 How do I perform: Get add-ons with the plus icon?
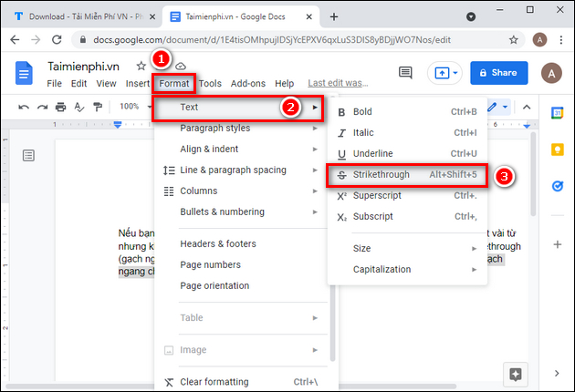click(x=558, y=244)
